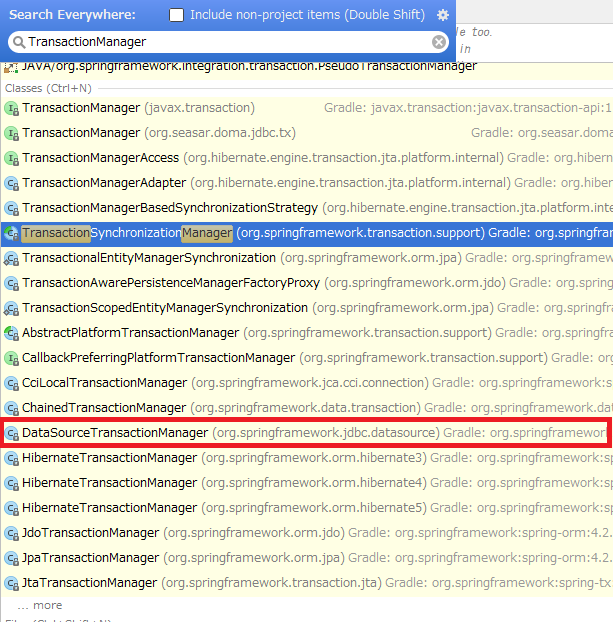Open the Search Everywhere settings gear

443,15
